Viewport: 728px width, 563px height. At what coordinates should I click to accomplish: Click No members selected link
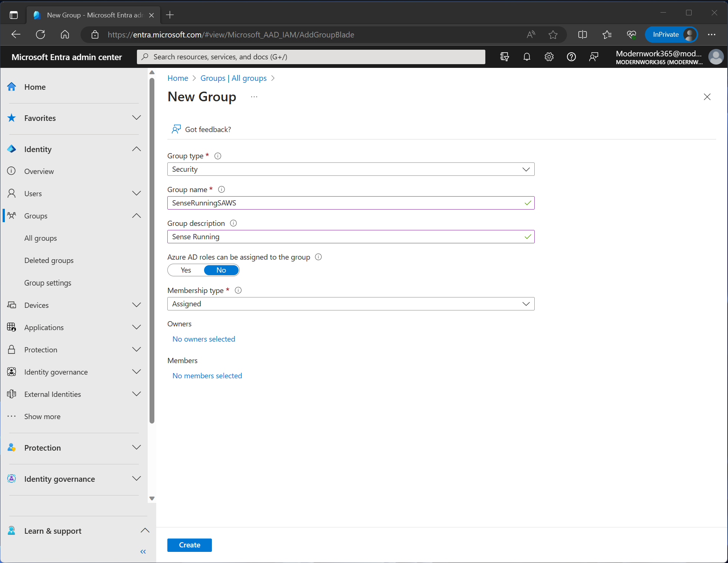[x=207, y=376]
